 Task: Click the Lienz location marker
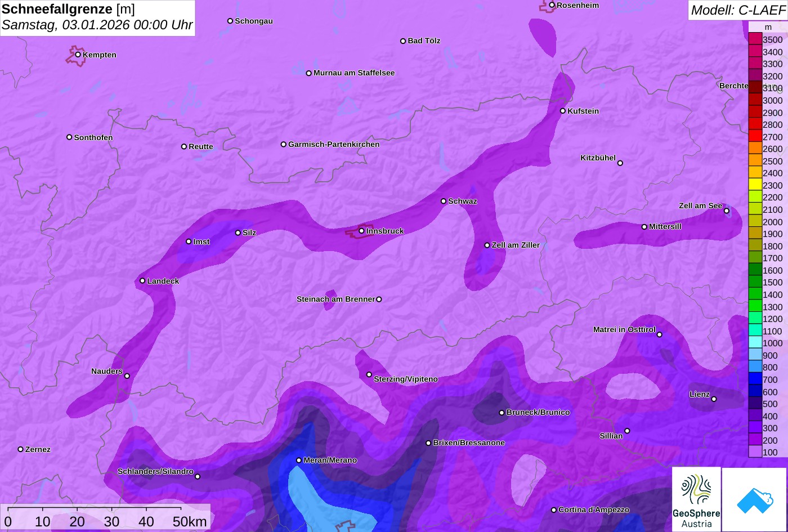tap(714, 399)
